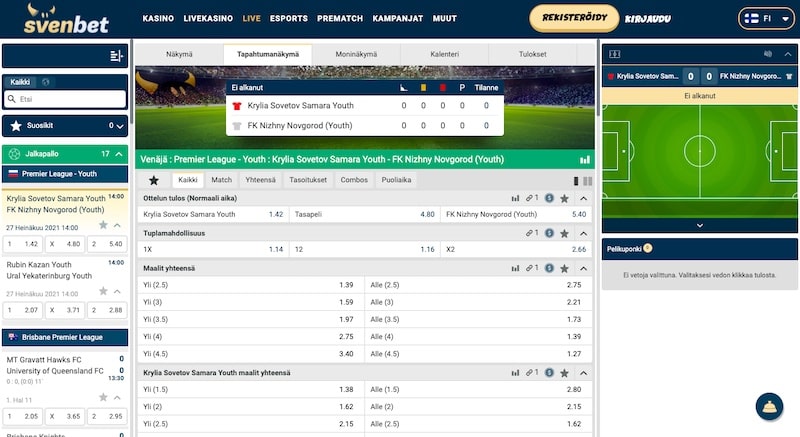Screen dimensions: 800x437
Task: Open the KAMPANJAT menu
Action: click(x=398, y=18)
